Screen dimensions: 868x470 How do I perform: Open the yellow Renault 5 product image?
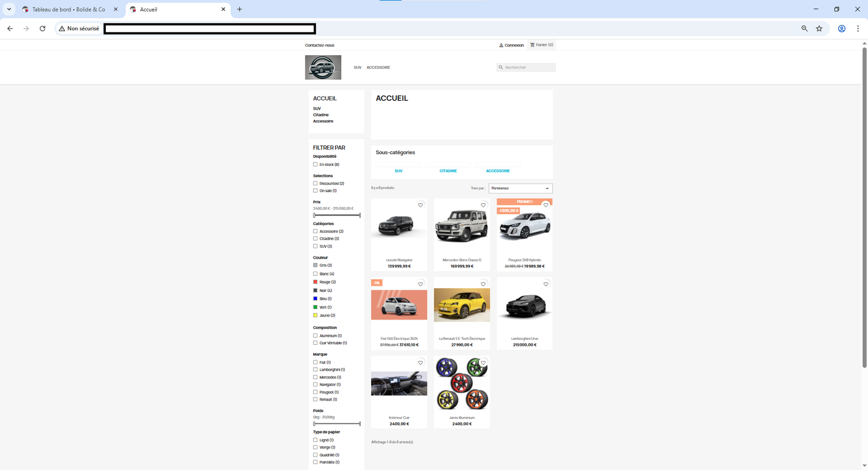[462, 305]
